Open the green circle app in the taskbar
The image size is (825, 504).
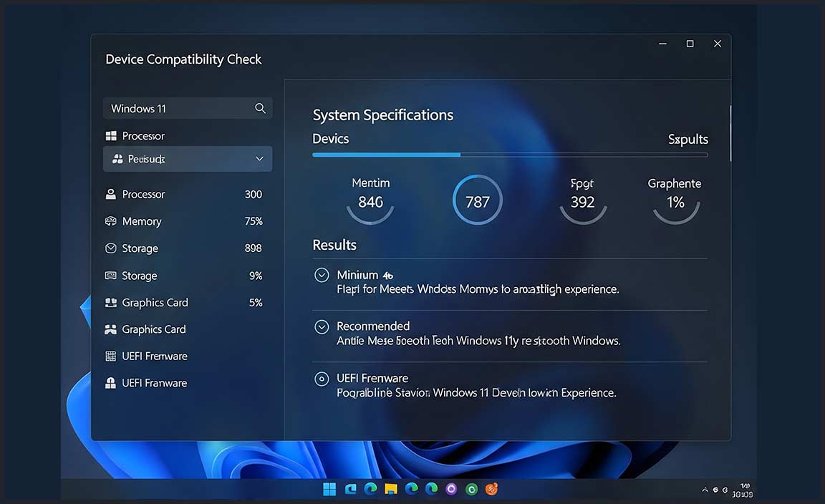point(471,489)
